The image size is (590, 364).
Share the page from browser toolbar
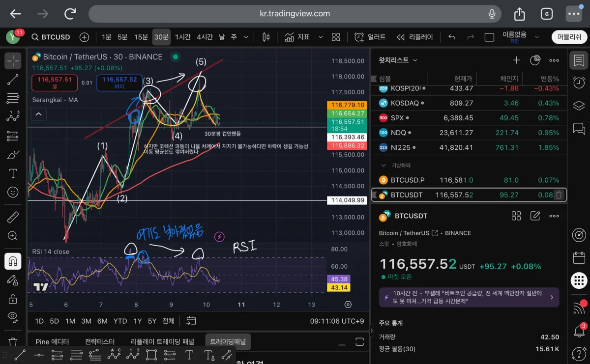(x=520, y=14)
